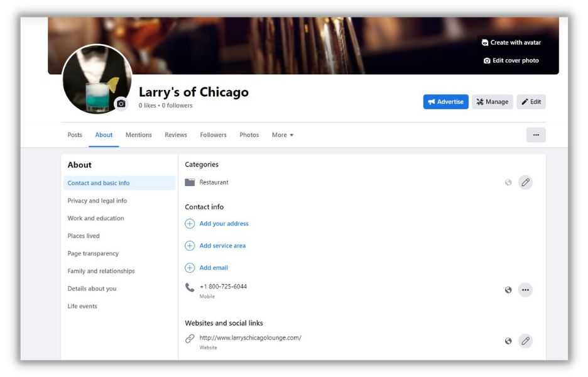Open three-dot options for the phone number
Screen dimensions: 588x377
coord(525,290)
